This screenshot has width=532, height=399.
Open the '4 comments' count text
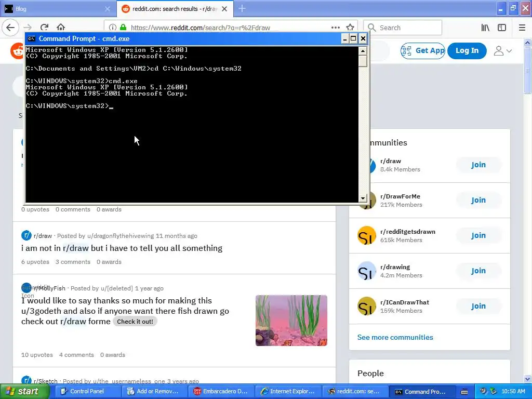[x=76, y=355]
